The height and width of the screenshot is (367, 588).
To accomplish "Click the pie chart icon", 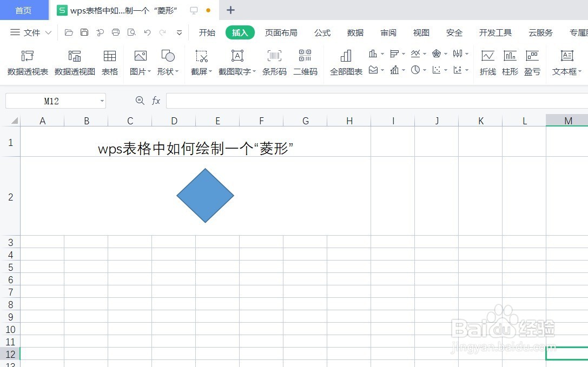I will (415, 70).
